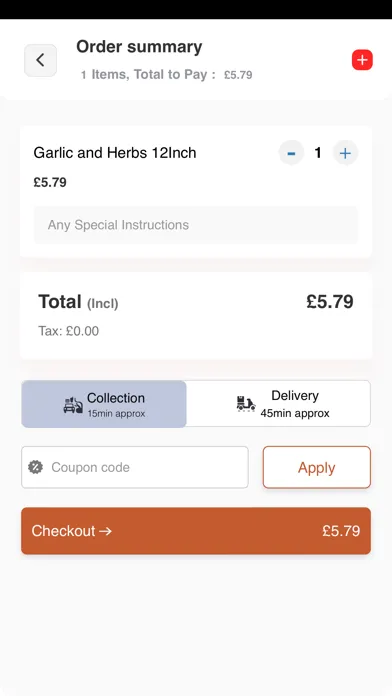Tap the red plus add-item icon
Image resolution: width=392 pixels, height=696 pixels.
[362, 60]
